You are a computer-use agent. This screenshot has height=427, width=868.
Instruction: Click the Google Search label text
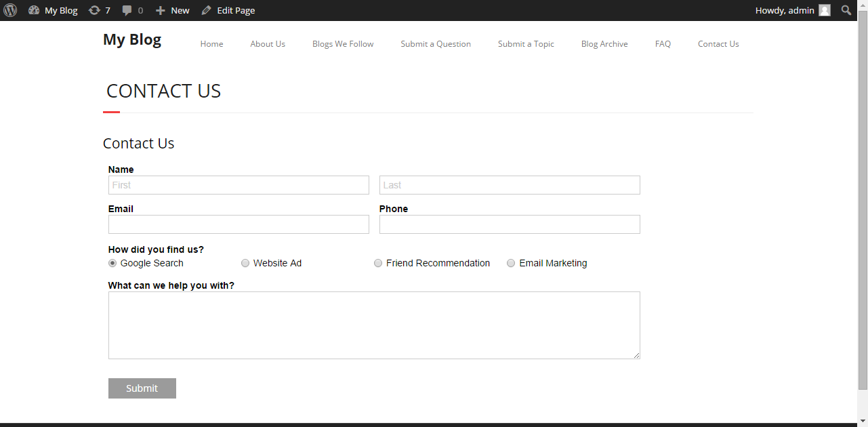[152, 263]
